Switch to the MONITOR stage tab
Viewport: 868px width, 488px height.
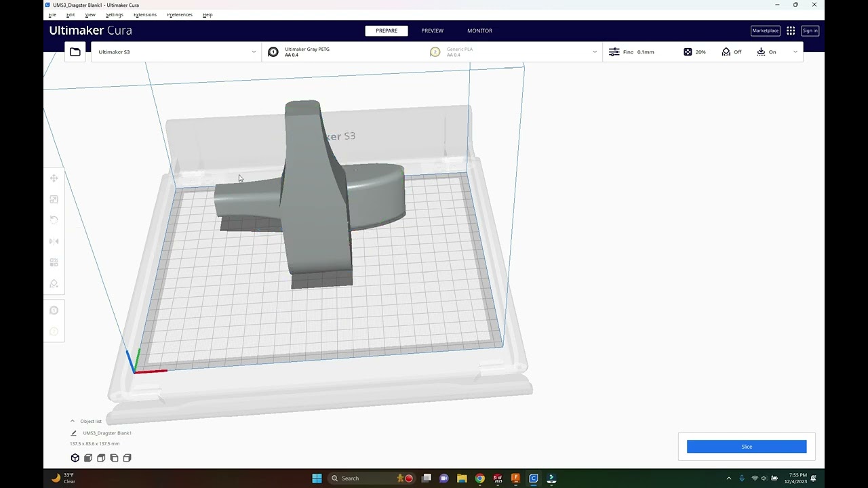tap(479, 30)
